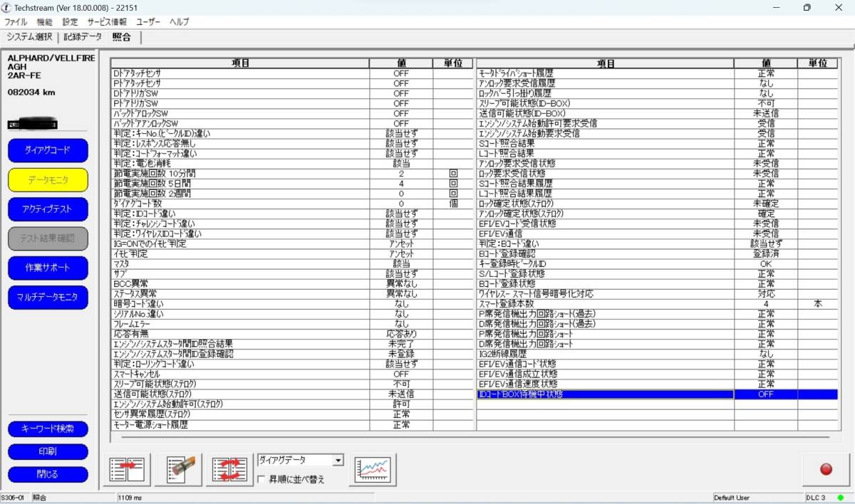Click the eraser clear-list icon
Viewport: 855px width, 504px height.
click(179, 469)
